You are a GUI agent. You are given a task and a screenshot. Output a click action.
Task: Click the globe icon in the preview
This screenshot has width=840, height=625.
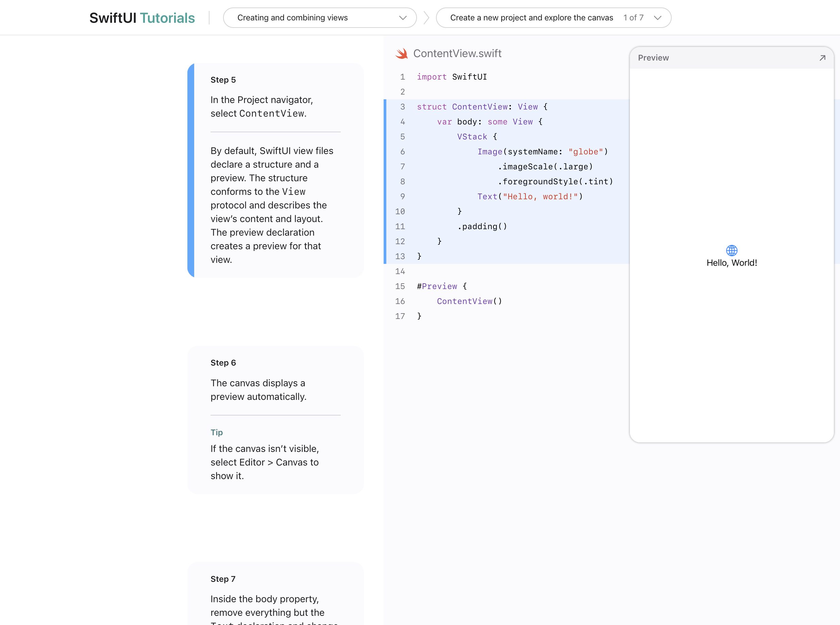[732, 251]
